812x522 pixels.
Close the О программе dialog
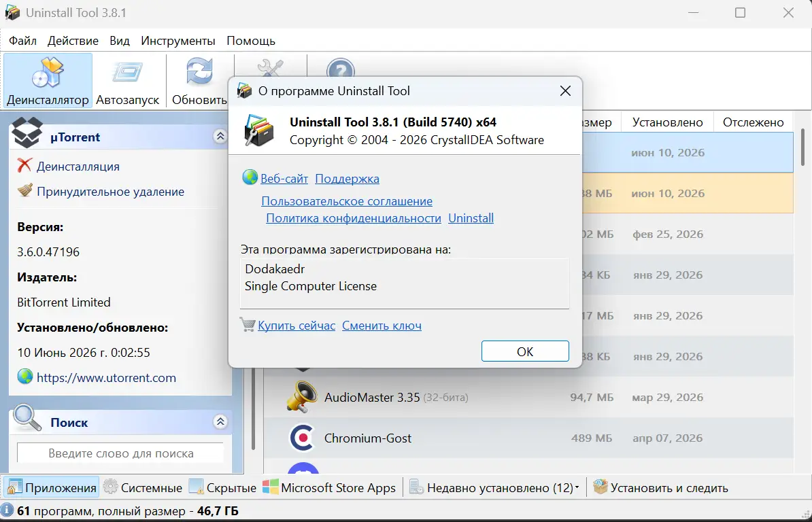pos(566,91)
